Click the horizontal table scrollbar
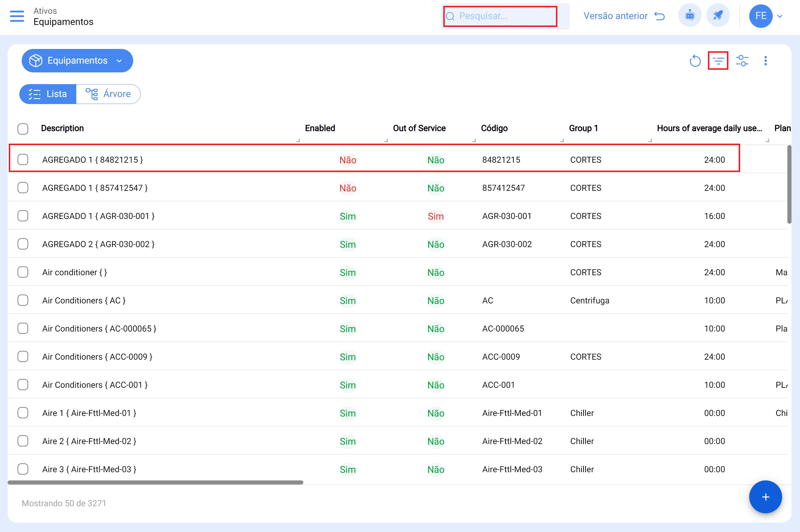The width and height of the screenshot is (800, 532). pyautogui.click(x=155, y=482)
